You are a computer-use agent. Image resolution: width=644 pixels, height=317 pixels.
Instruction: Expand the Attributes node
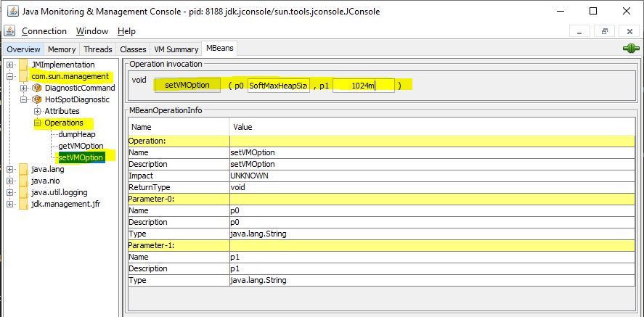[x=37, y=111]
